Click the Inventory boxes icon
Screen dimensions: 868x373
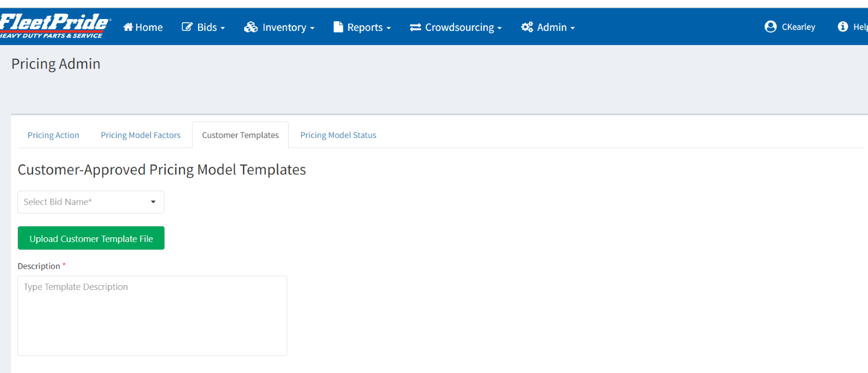tap(251, 27)
